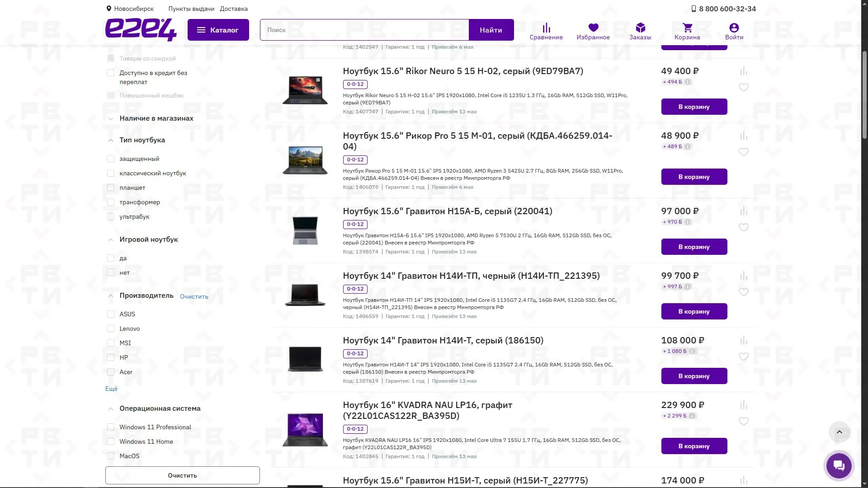Check the Acer manufacturer filter
The image size is (868, 488).
tap(111, 372)
